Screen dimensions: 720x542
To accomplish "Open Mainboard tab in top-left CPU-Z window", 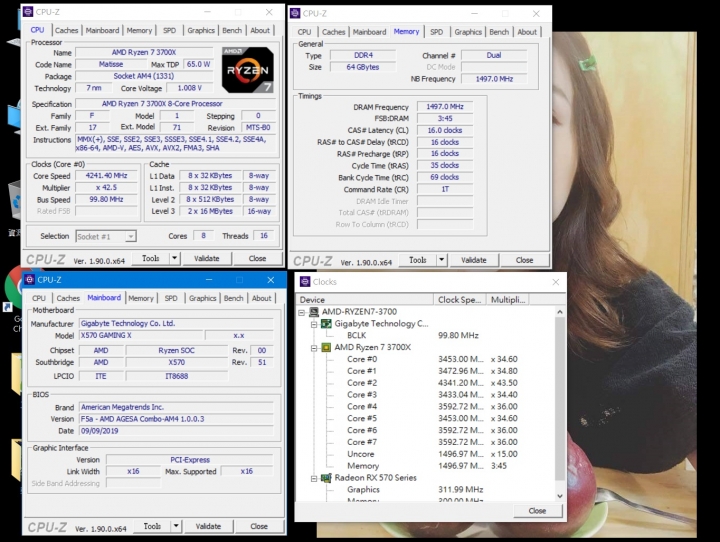I will click(x=102, y=30).
